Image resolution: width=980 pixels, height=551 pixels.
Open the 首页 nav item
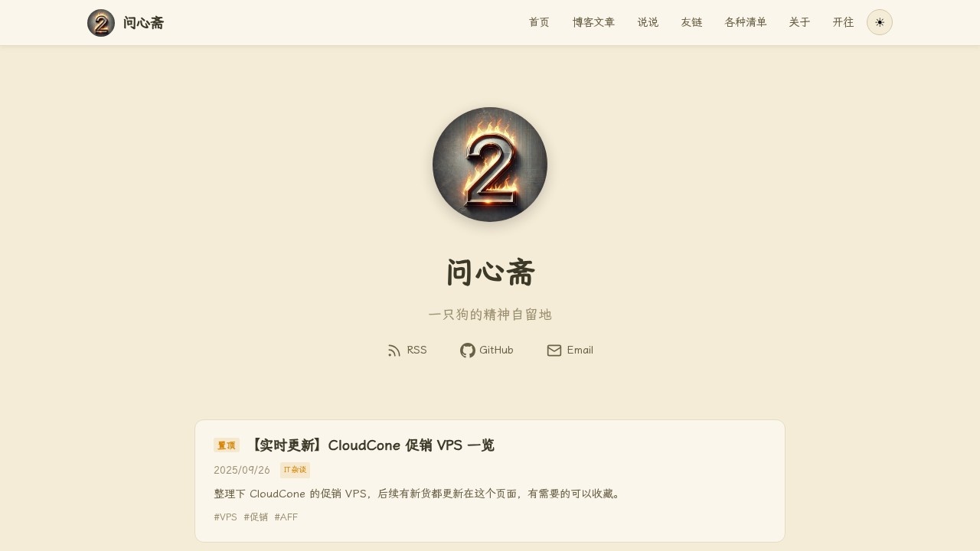[539, 22]
